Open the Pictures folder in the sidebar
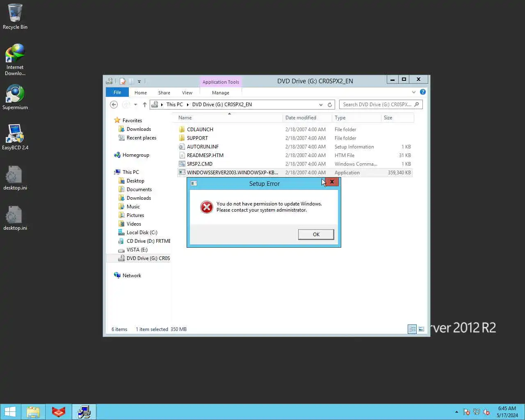The height and width of the screenshot is (420, 525). [135, 215]
